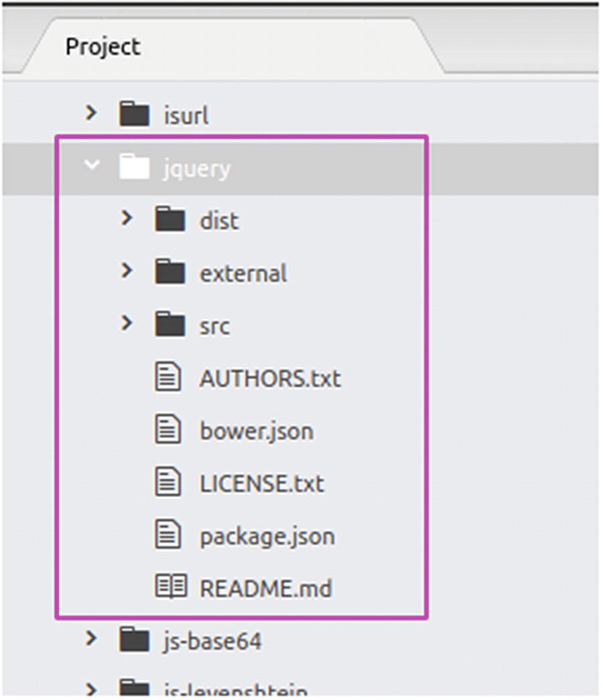This screenshot has width=603, height=700.
Task: Click the jquery folder icon
Action: [134, 167]
